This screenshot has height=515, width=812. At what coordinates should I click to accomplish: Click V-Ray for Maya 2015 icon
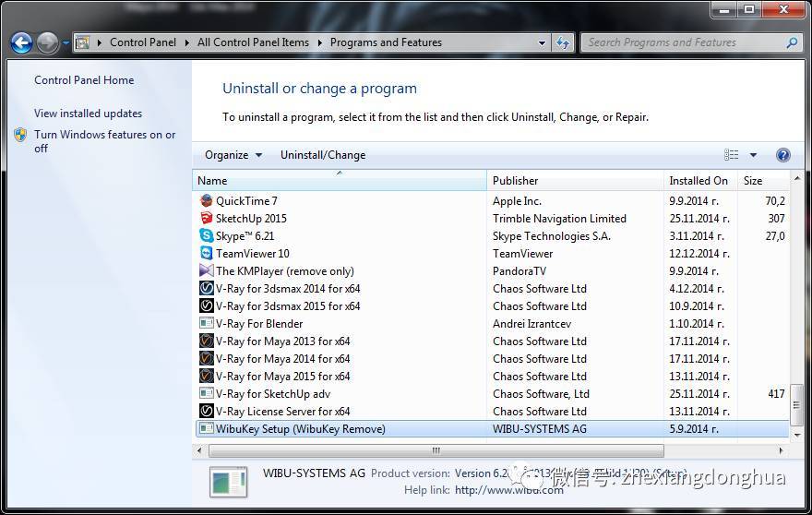(206, 377)
